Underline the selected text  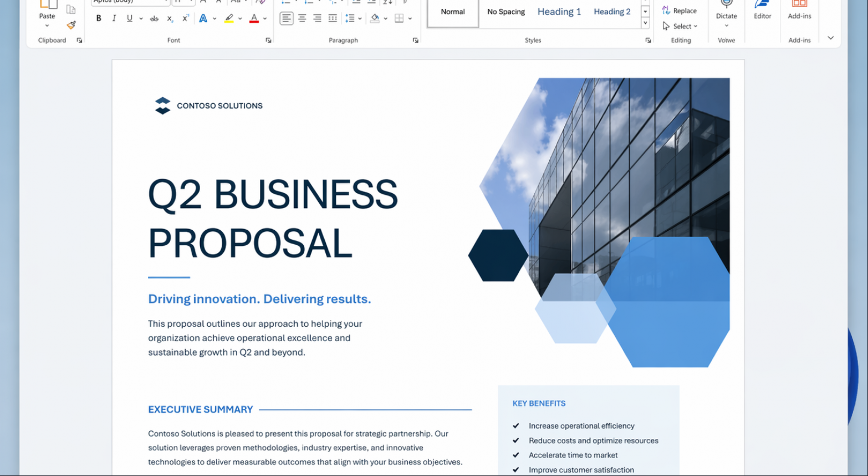(x=130, y=18)
